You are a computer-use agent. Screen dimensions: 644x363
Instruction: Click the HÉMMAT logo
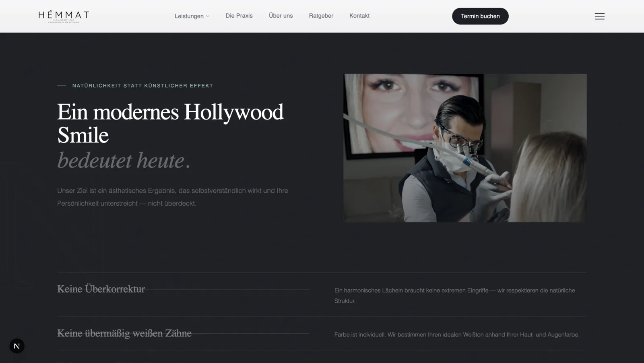click(x=64, y=16)
